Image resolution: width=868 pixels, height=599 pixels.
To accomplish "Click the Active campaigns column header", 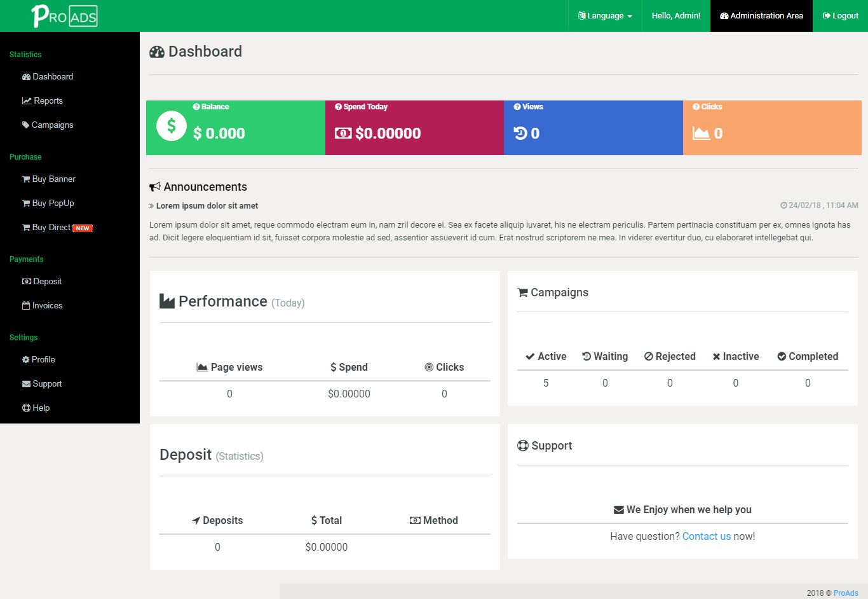I will (x=546, y=356).
